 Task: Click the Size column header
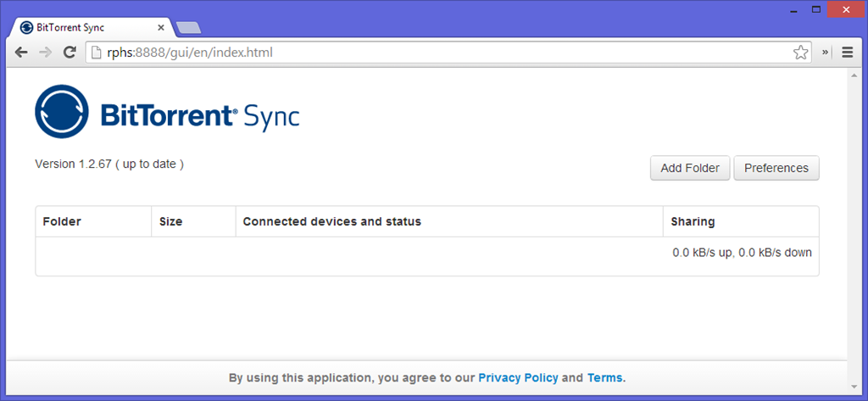pos(171,222)
